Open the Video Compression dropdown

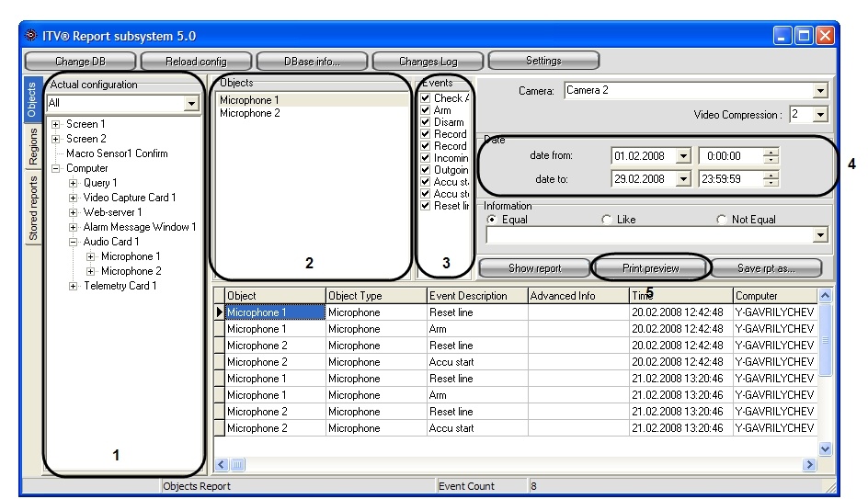point(820,115)
